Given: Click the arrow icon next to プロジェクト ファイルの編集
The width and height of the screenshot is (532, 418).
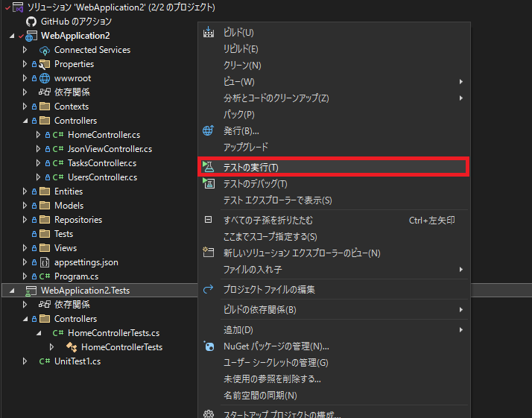Looking at the screenshot, I should 209,289.
